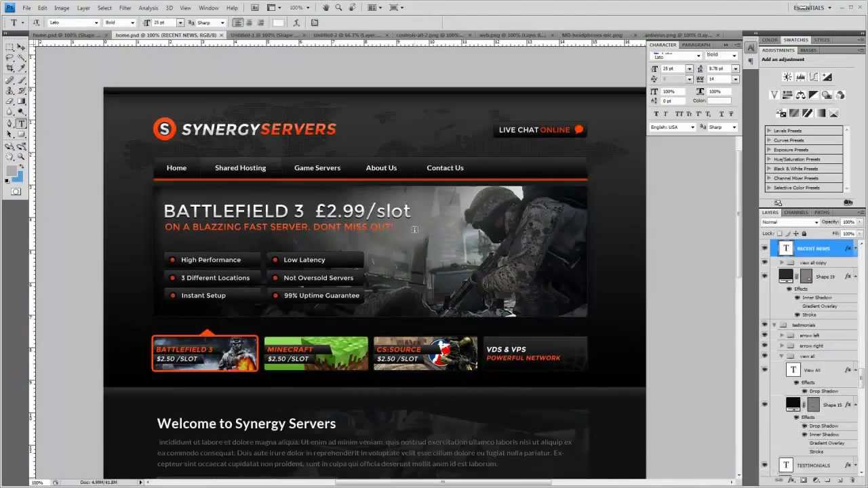Hide the View All text layer

(764, 370)
